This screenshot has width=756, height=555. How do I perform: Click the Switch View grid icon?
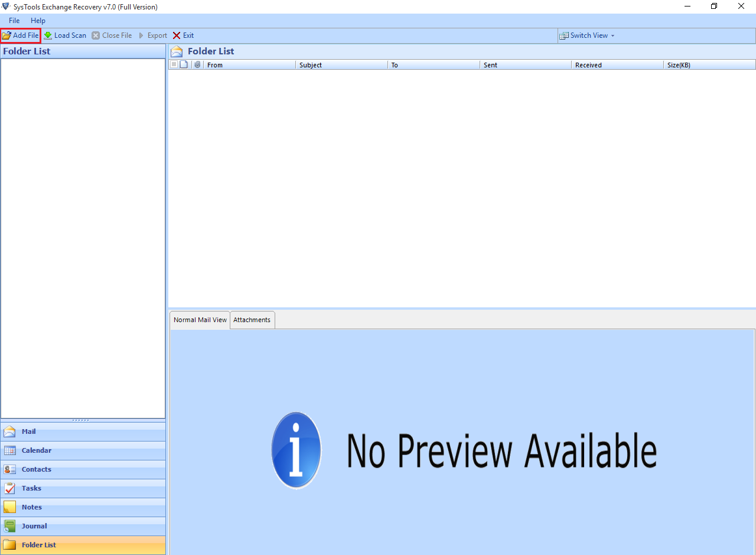[564, 35]
